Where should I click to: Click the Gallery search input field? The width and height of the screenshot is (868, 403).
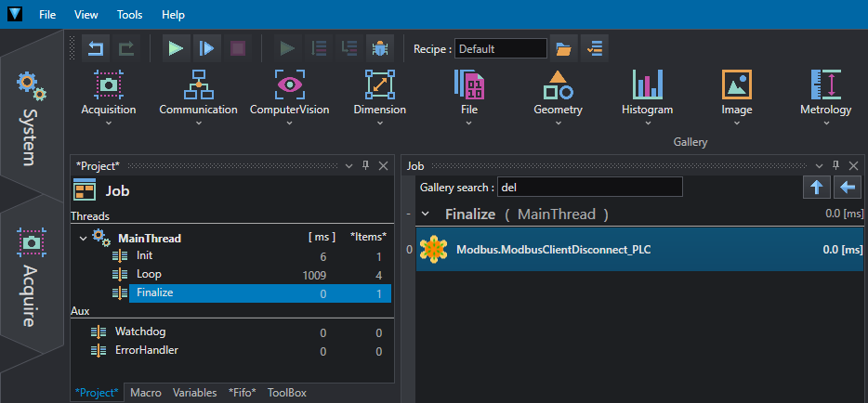pos(589,188)
